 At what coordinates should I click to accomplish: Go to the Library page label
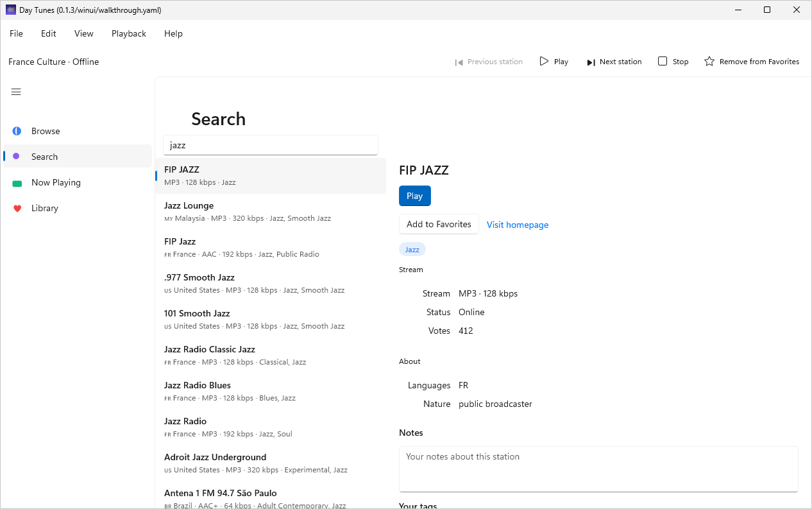pyautogui.click(x=45, y=208)
